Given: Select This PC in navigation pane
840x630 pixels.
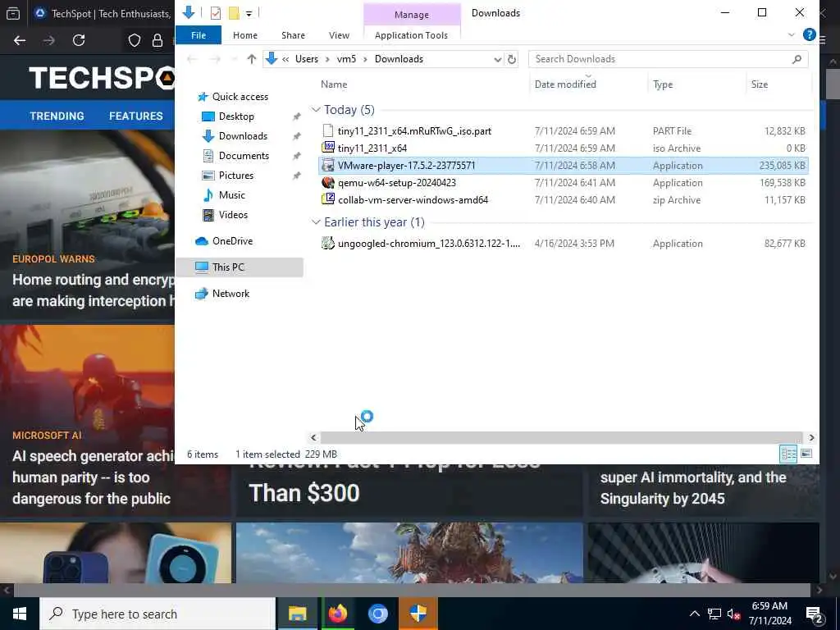Looking at the screenshot, I should (x=240, y=267).
